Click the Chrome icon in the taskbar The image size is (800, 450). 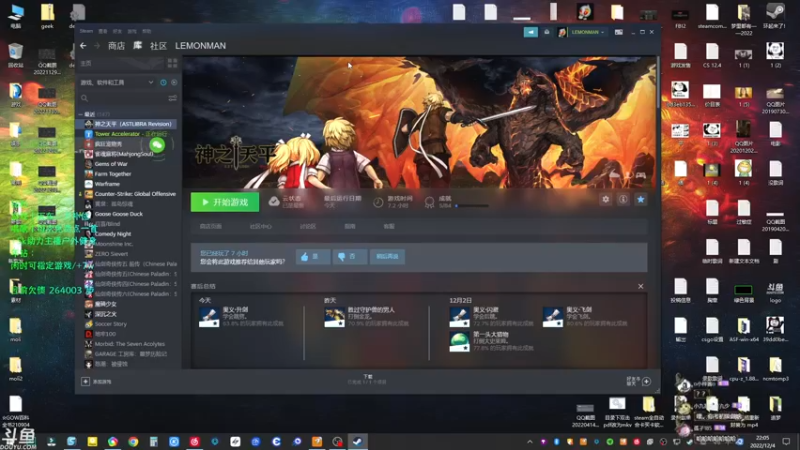(133, 441)
